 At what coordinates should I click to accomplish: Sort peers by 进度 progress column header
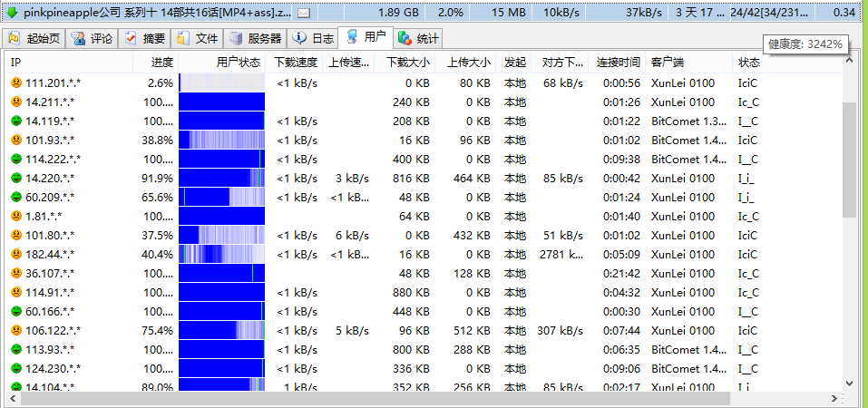click(161, 63)
